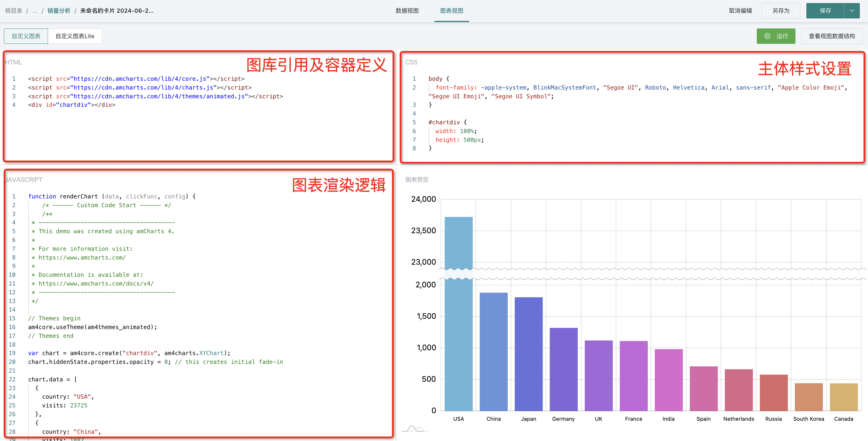Image resolution: width=868 pixels, height=441 pixels.
Task: View 查看视图数据结构
Action: [x=832, y=36]
